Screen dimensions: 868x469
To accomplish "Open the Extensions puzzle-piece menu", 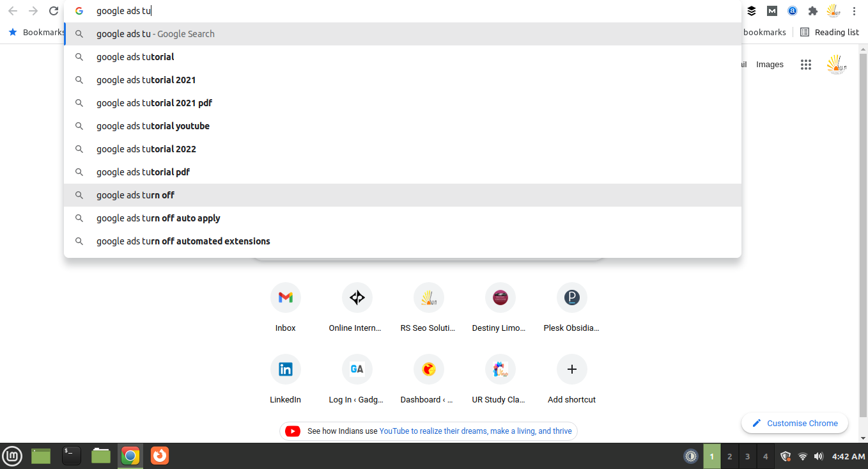I will click(x=813, y=11).
